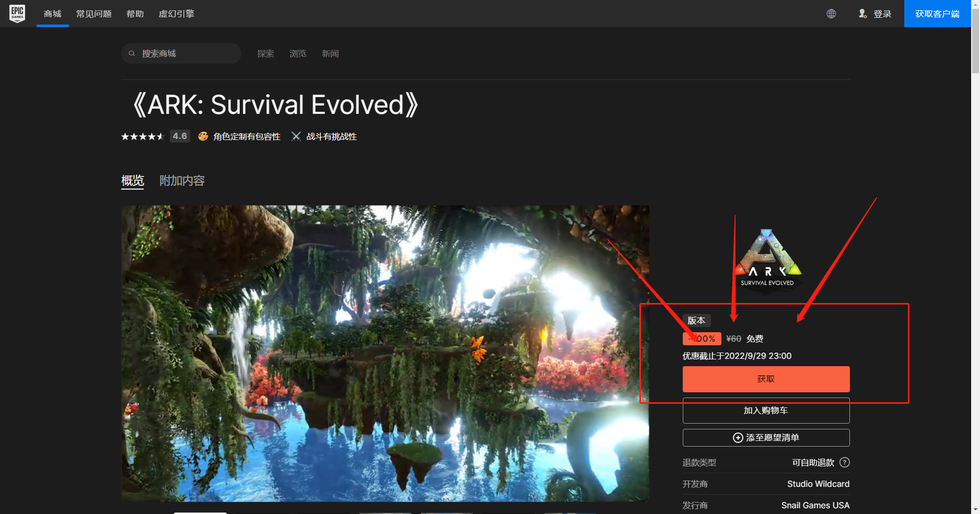This screenshot has height=514, width=980.
Task: Click the Epic Games logo
Action: click(x=17, y=14)
